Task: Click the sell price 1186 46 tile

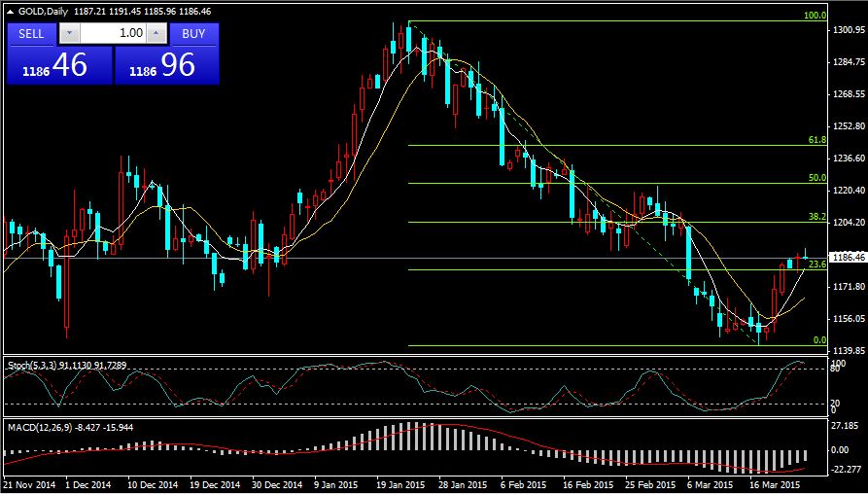Action: pyautogui.click(x=58, y=66)
